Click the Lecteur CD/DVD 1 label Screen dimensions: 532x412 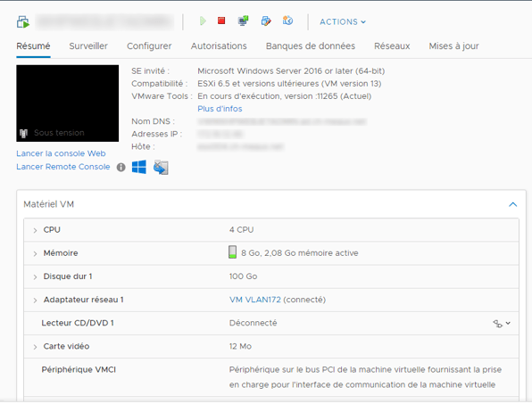[x=78, y=323]
